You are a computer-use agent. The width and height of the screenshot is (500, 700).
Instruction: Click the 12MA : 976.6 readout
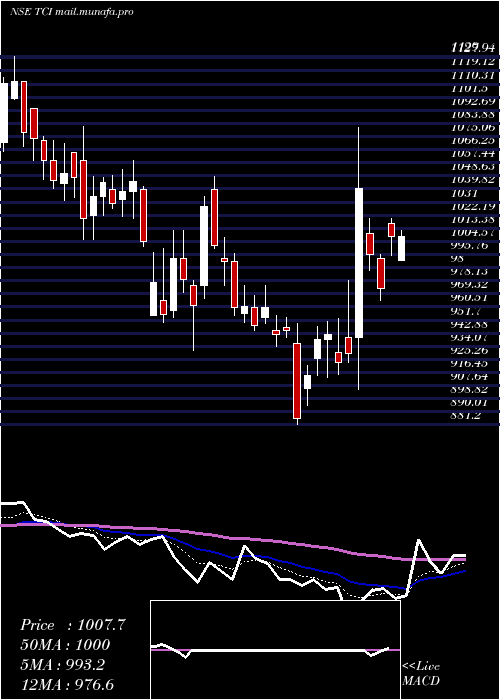pyautogui.click(x=69, y=684)
